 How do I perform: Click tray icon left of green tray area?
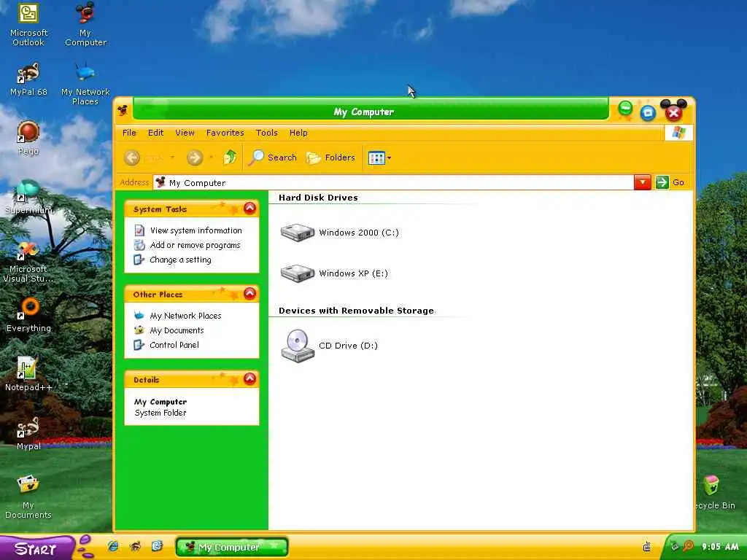(x=647, y=547)
